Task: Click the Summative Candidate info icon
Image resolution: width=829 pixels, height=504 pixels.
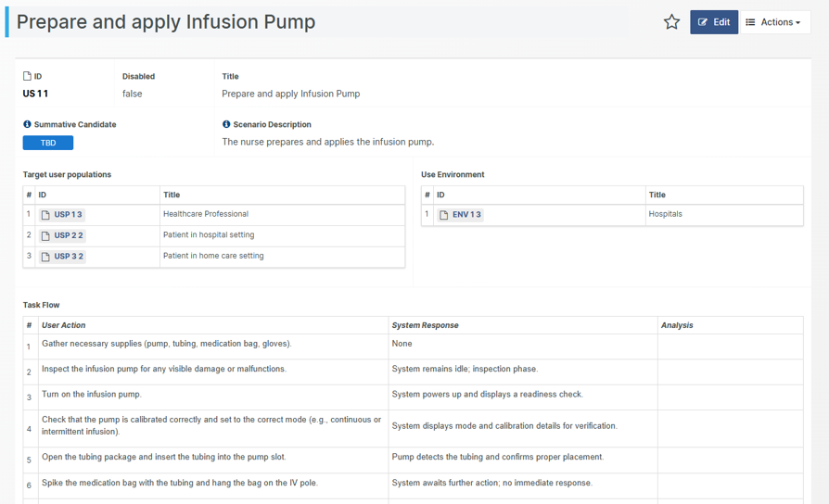Action: 27,124
